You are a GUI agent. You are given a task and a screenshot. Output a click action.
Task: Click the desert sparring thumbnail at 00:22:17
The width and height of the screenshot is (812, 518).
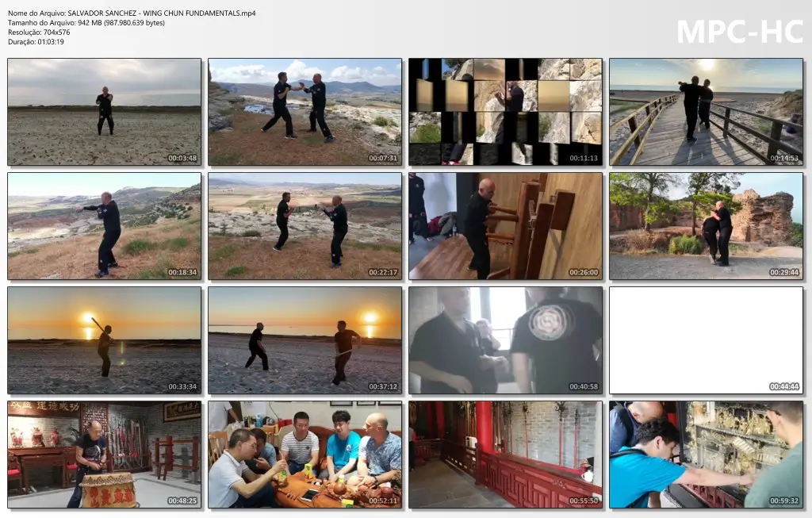[305, 226]
